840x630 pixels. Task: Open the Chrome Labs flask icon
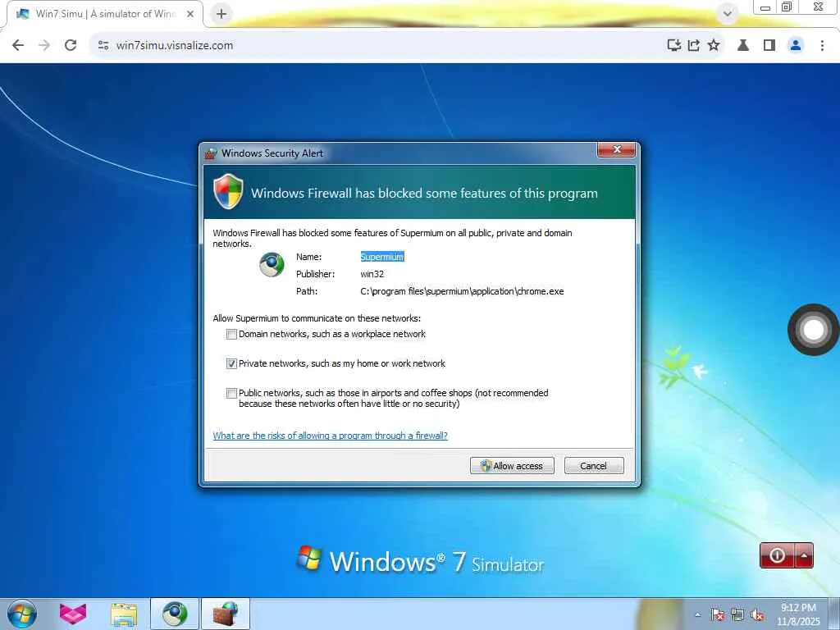point(743,45)
